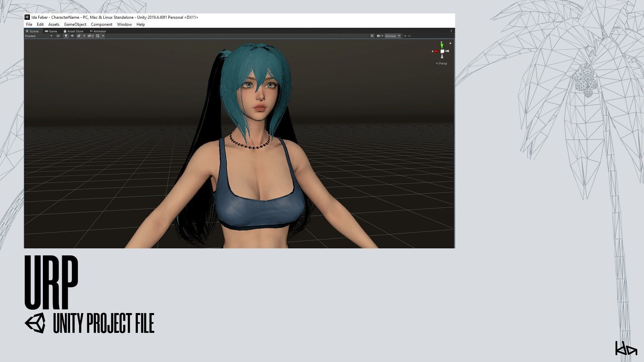Click the signature logo at bottom right
The image size is (644, 362).
click(626, 348)
